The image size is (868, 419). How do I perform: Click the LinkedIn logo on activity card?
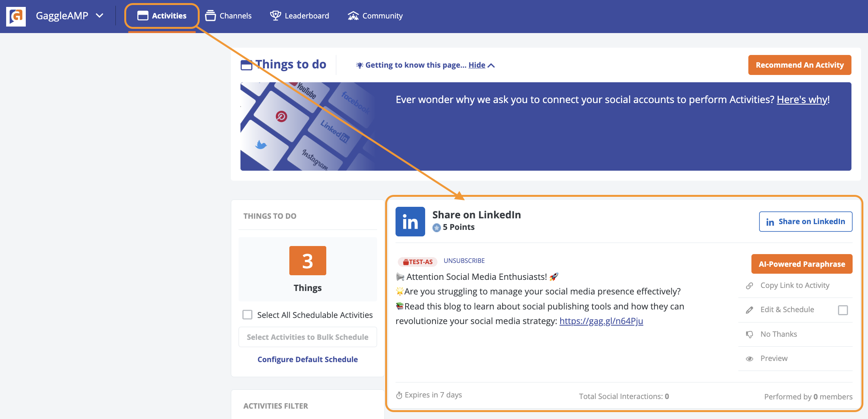click(410, 222)
